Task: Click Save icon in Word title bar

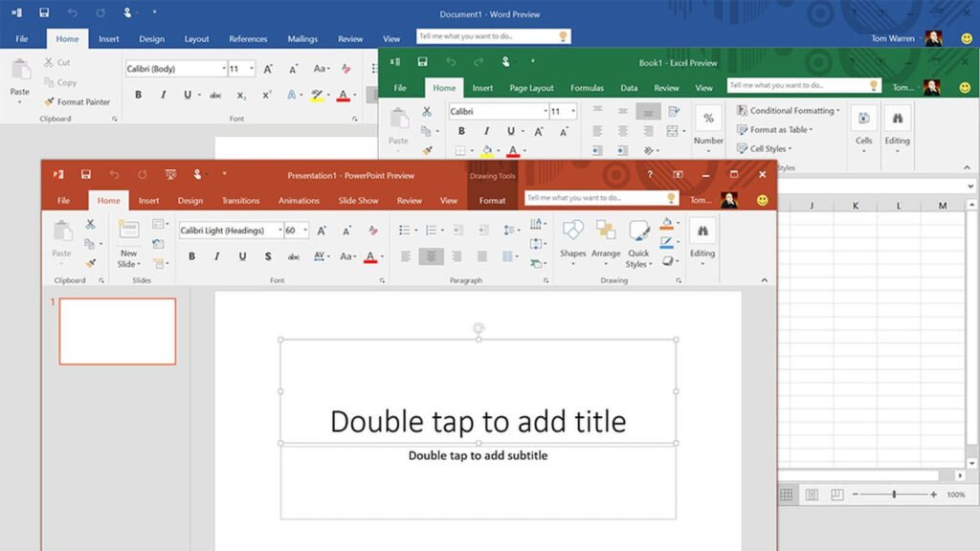Action: click(x=44, y=12)
